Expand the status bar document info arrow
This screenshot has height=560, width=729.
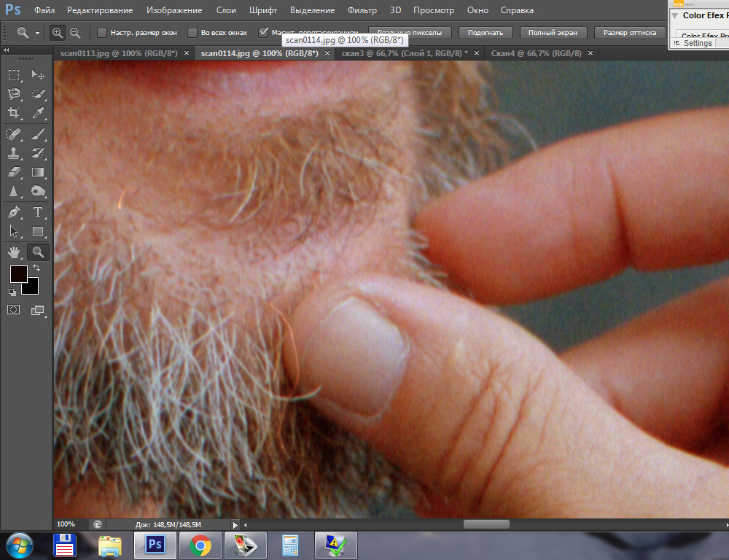click(235, 524)
